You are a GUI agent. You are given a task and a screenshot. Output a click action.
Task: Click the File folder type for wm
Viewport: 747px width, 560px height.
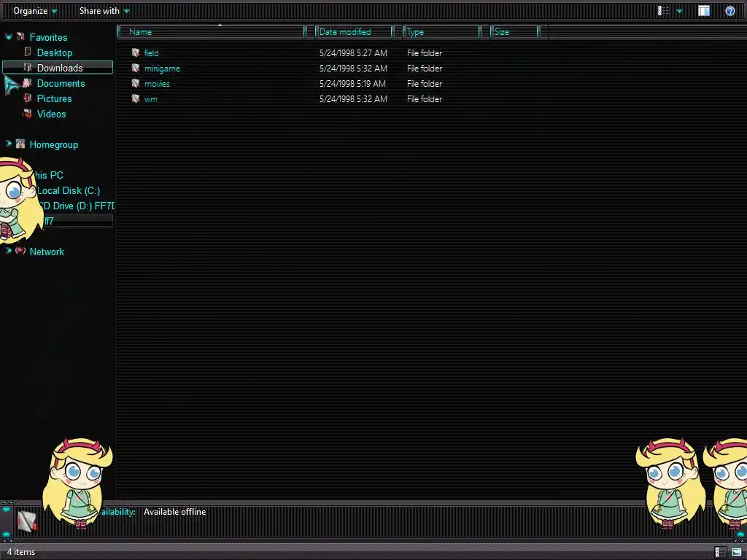tap(425, 98)
